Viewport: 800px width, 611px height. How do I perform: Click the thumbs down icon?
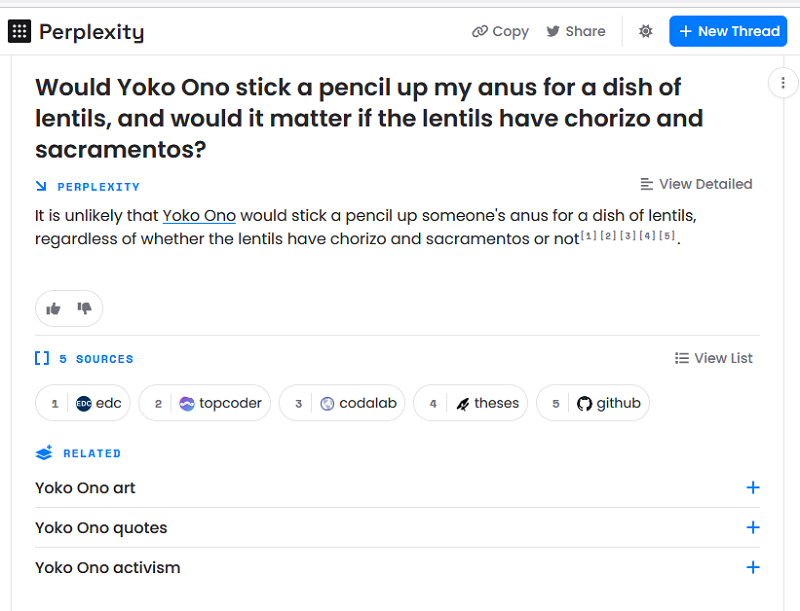pyautogui.click(x=84, y=308)
